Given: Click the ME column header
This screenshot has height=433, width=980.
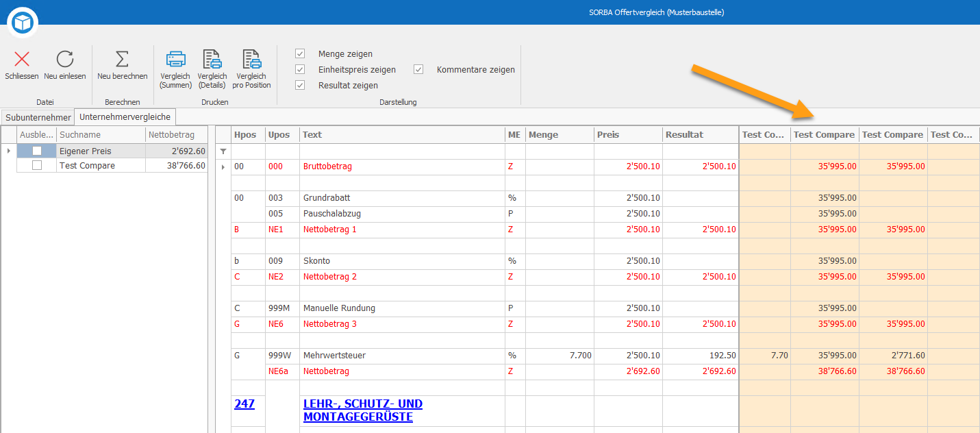Looking at the screenshot, I should [x=515, y=135].
